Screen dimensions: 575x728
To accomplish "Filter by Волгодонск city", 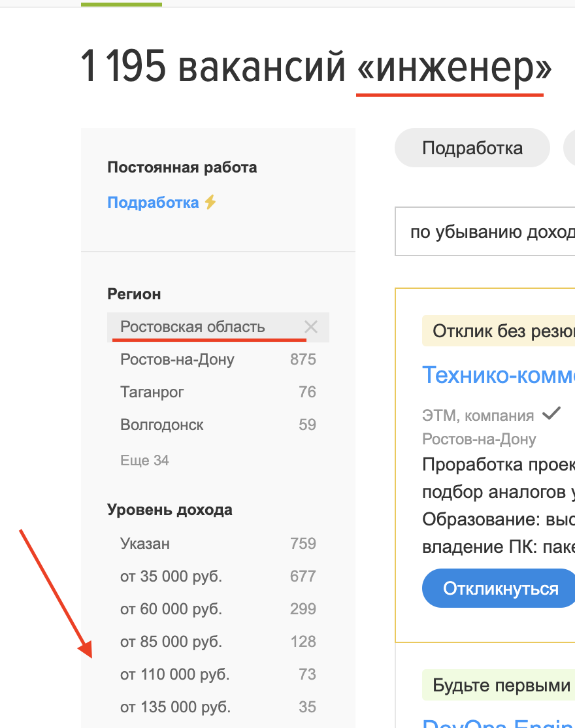I will point(162,425).
